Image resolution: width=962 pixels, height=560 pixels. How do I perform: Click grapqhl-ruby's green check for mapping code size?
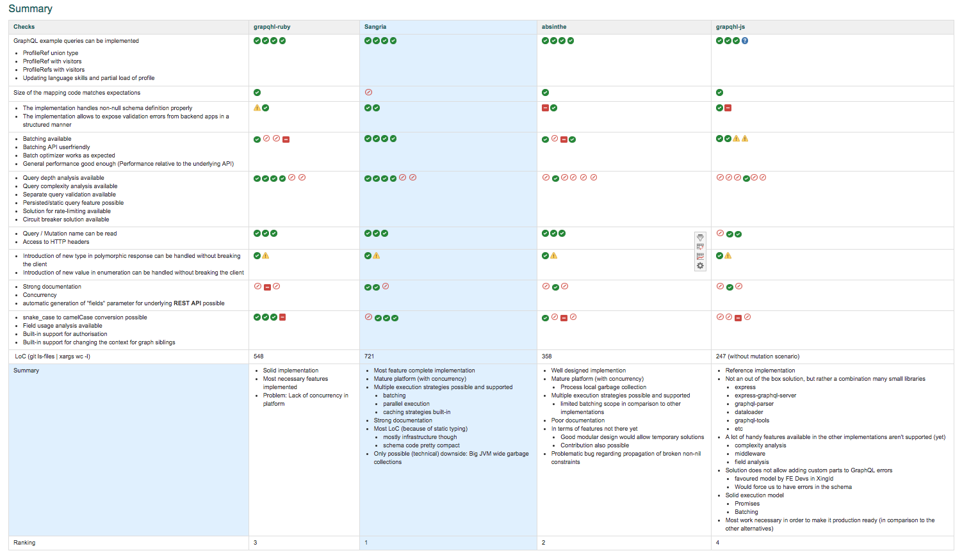(x=257, y=92)
